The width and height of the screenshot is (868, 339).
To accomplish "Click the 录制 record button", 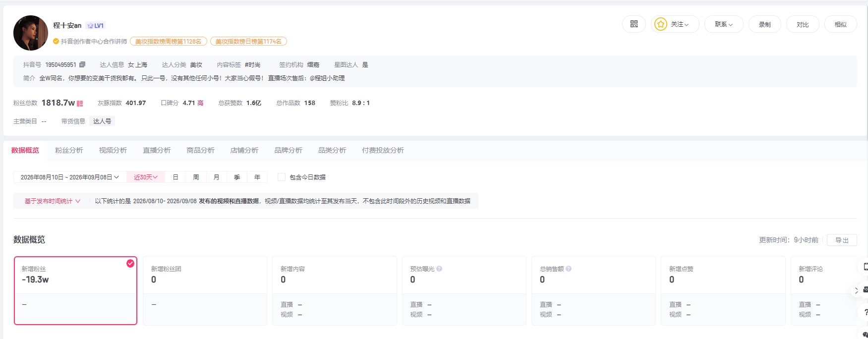I will pyautogui.click(x=765, y=24).
